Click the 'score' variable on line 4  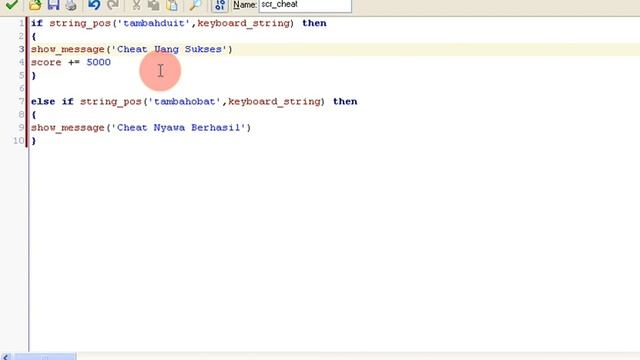(46, 62)
